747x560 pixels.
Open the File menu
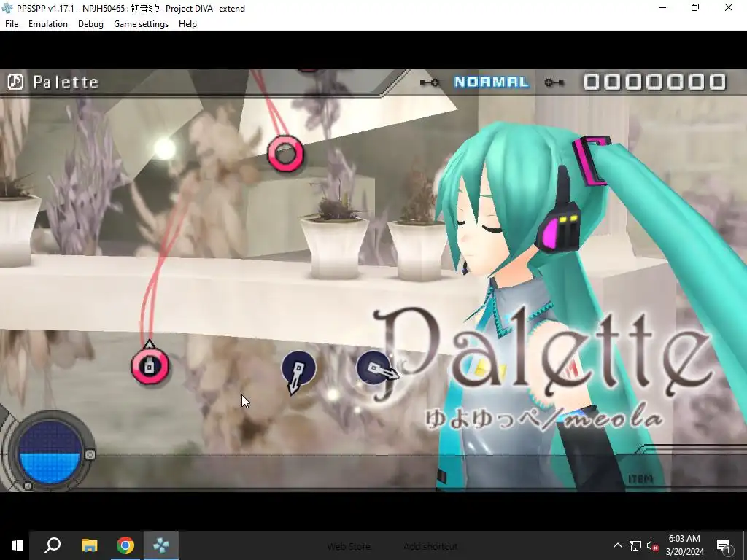coord(12,24)
